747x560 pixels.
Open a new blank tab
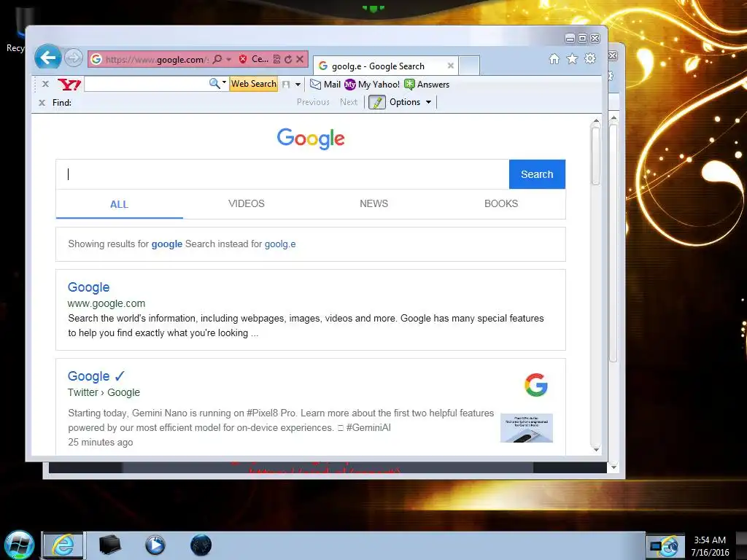469,66
